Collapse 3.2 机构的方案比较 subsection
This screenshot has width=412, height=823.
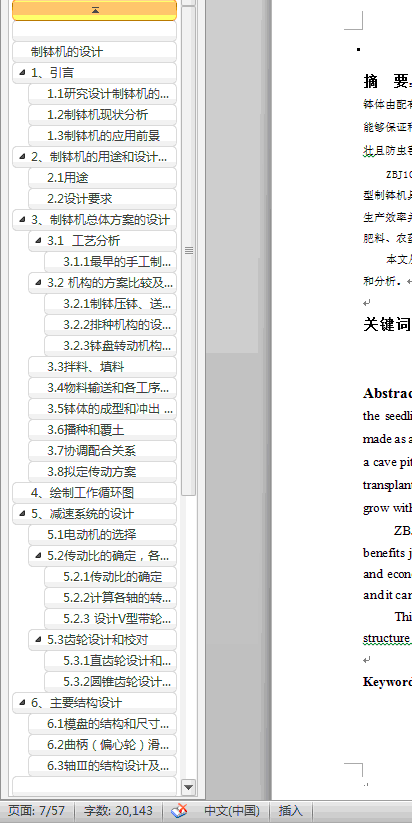pyautogui.click(x=38, y=282)
